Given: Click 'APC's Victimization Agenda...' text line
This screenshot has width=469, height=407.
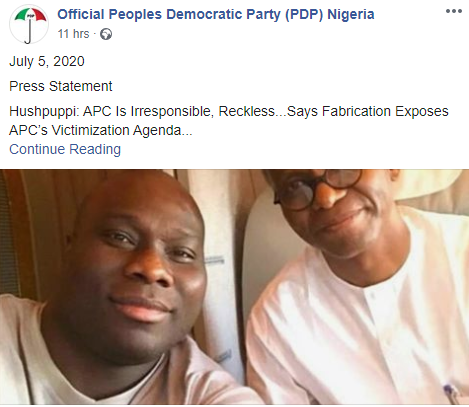Looking at the screenshot, I should click(101, 130).
